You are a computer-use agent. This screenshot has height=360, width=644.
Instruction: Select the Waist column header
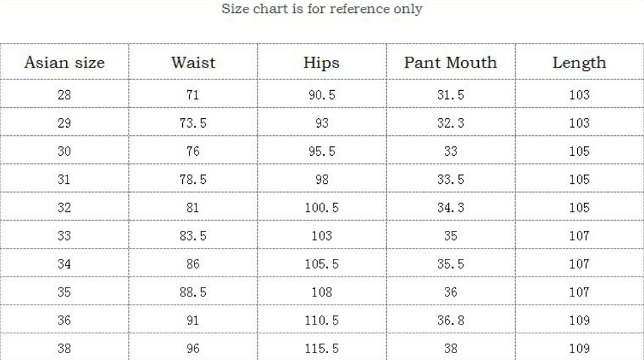tap(193, 63)
